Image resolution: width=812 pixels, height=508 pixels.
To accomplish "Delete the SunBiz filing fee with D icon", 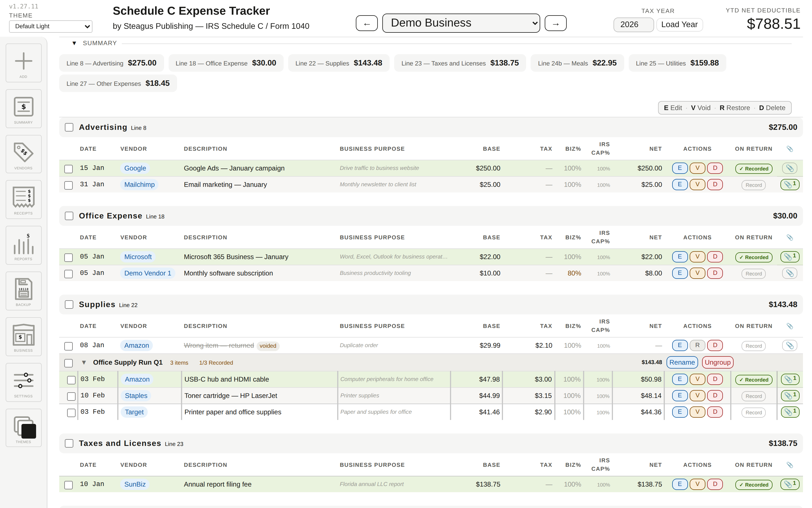I will (x=715, y=484).
